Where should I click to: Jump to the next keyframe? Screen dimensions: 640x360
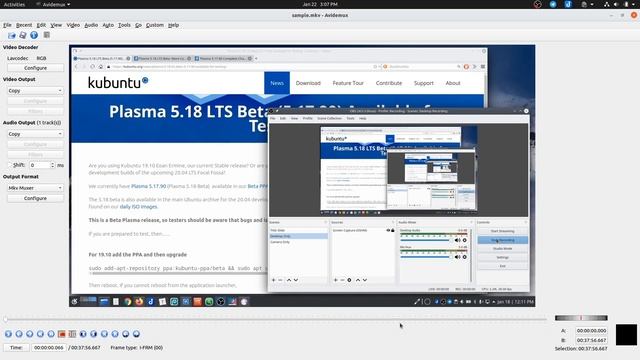(x=51, y=334)
